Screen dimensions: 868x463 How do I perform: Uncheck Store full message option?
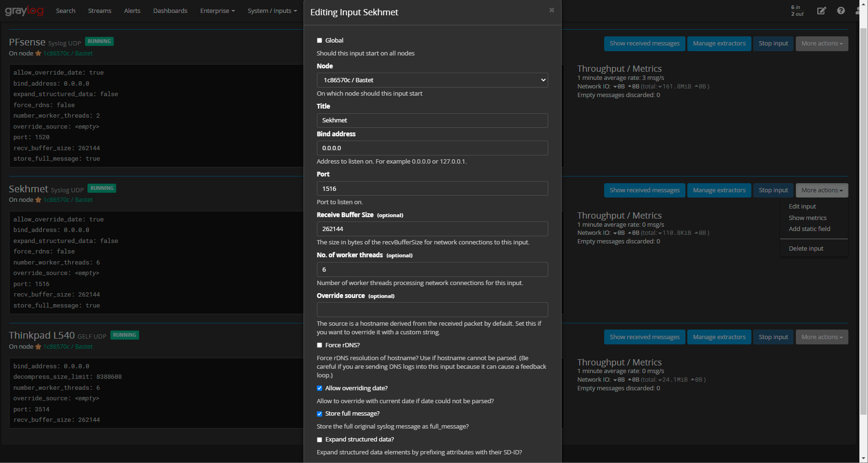tap(320, 414)
